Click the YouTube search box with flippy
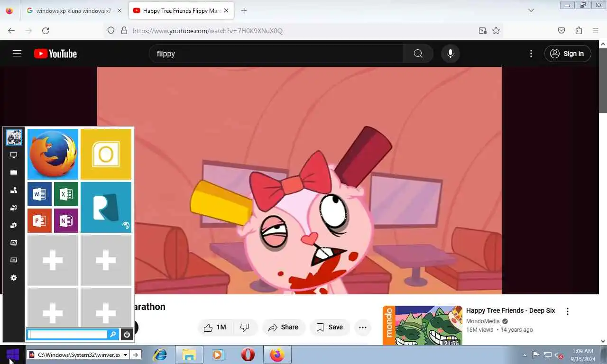Image resolution: width=607 pixels, height=364 pixels. (276, 54)
